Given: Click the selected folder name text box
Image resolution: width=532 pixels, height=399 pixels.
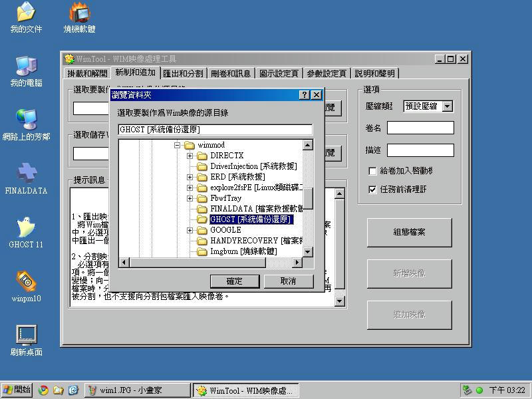Looking at the screenshot, I should click(215, 130).
